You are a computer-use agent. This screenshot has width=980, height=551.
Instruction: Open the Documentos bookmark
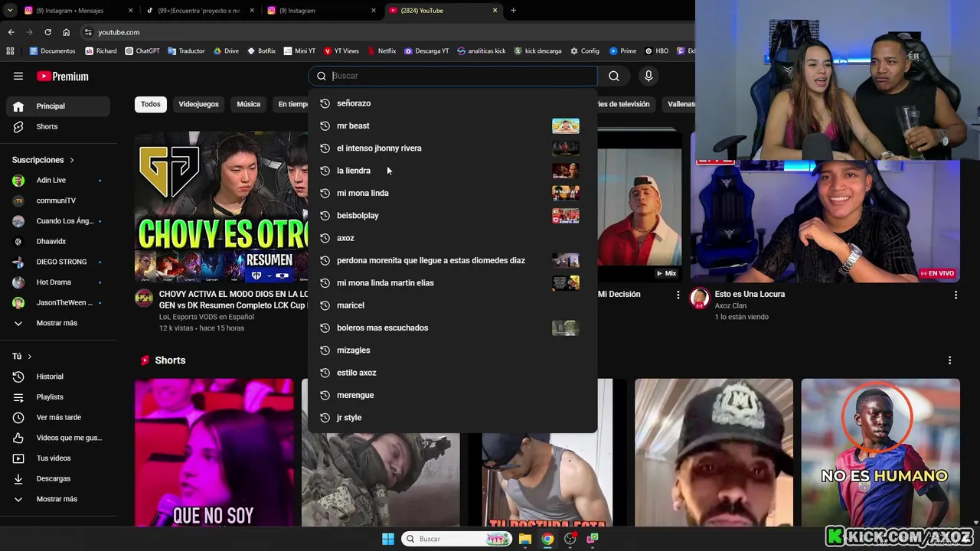coord(52,51)
